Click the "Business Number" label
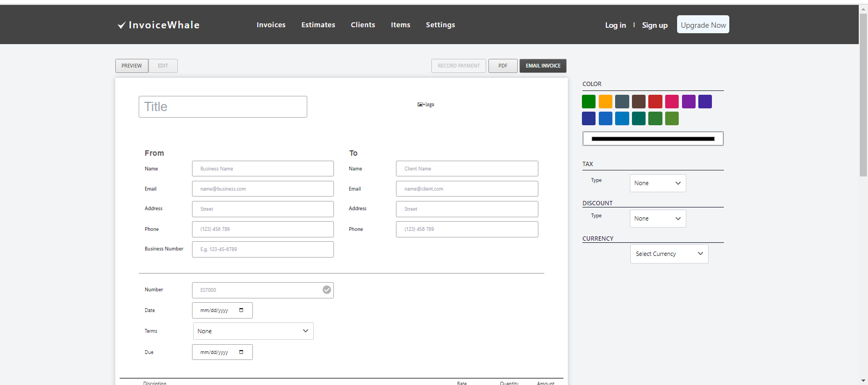 164,249
